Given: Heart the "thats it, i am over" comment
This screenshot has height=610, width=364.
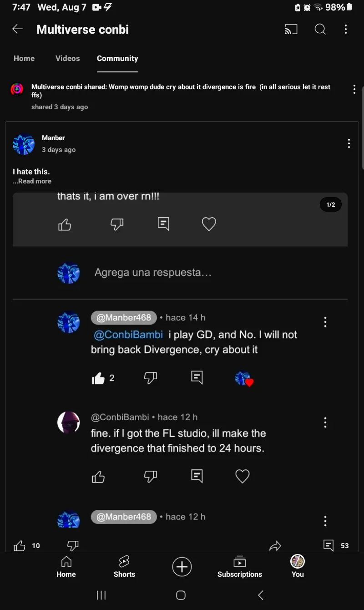Looking at the screenshot, I should point(209,224).
